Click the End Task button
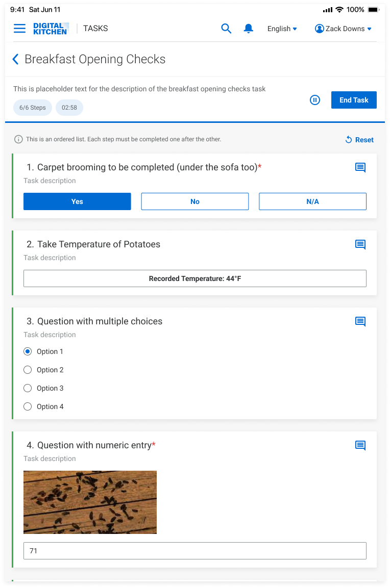 point(354,100)
